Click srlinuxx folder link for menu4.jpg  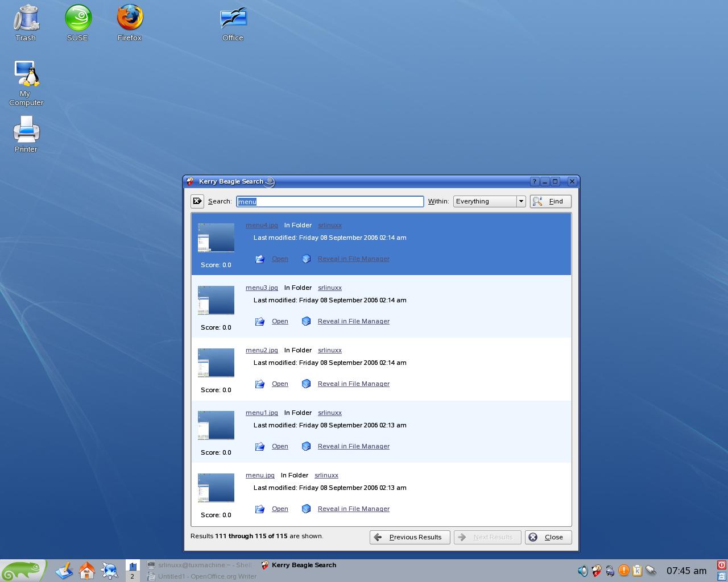point(330,225)
